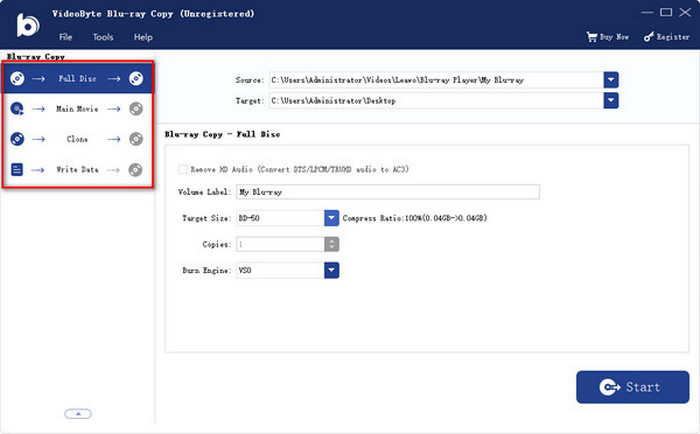Choose the Main Movie copy mode
Image resolution: width=700 pixels, height=434 pixels.
(77, 109)
